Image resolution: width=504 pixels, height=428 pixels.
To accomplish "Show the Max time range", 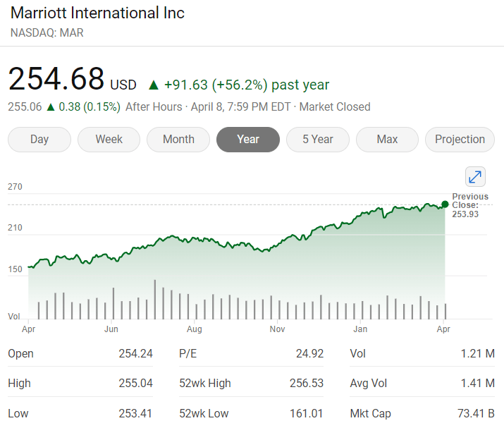I will [x=387, y=140].
